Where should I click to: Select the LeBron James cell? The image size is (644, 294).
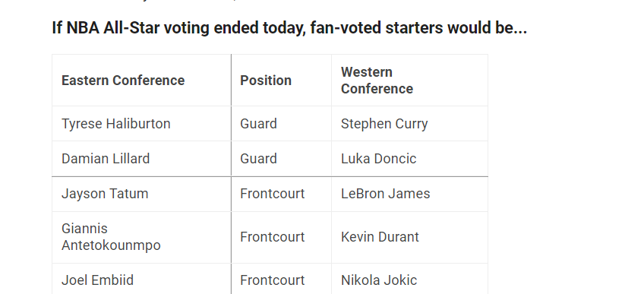coord(409,194)
